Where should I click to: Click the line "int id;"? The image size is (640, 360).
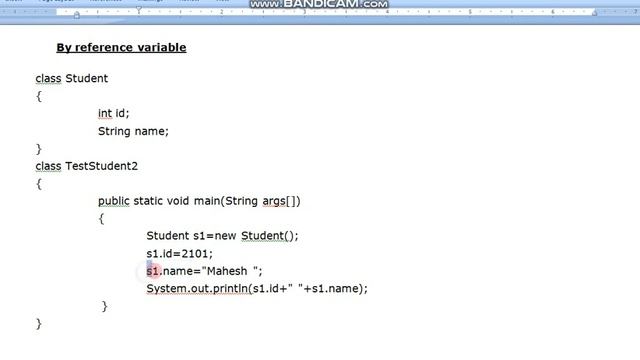[x=113, y=113]
